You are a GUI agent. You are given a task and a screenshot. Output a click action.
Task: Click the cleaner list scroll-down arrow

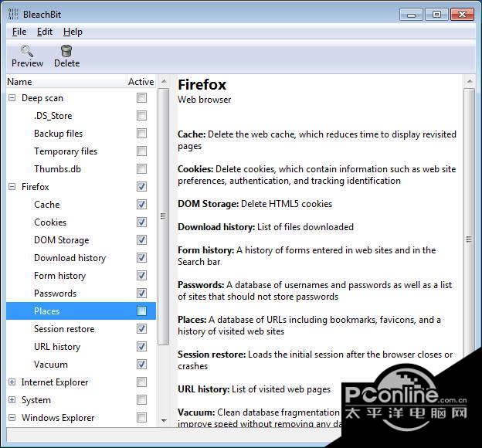pos(164,420)
